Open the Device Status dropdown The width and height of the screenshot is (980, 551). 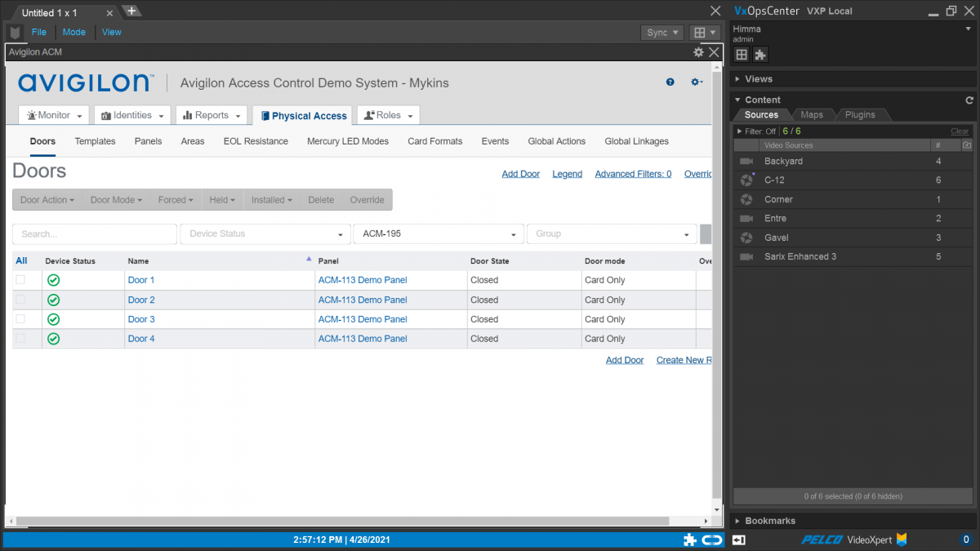point(265,233)
